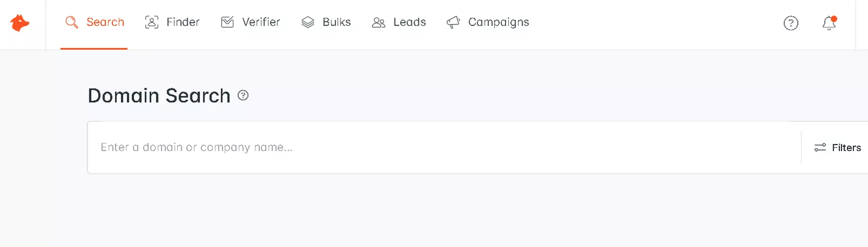Click the Verifier envelope-check icon

[227, 22]
